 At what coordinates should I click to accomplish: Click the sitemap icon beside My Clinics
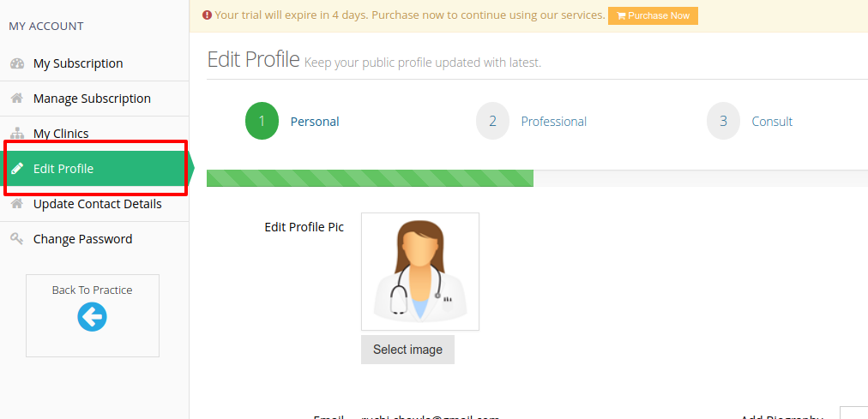pos(17,134)
